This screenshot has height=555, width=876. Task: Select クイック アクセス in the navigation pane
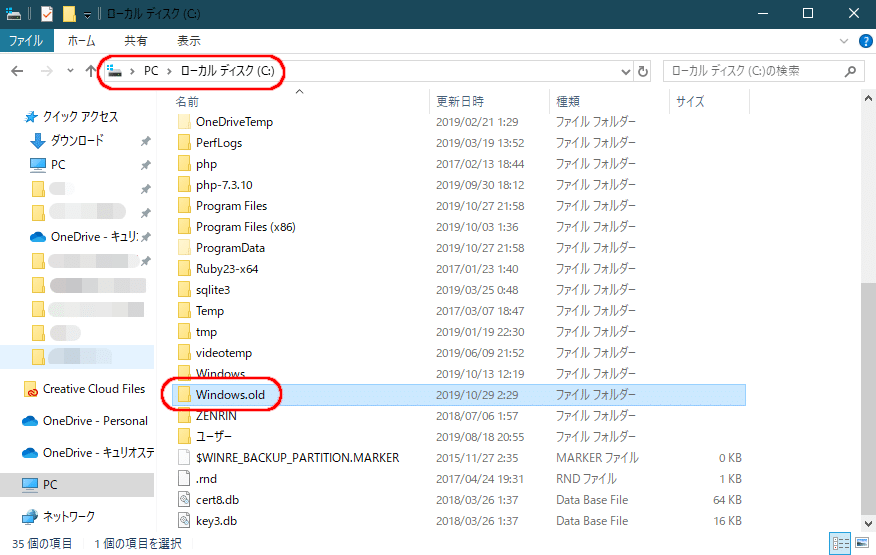point(80,116)
